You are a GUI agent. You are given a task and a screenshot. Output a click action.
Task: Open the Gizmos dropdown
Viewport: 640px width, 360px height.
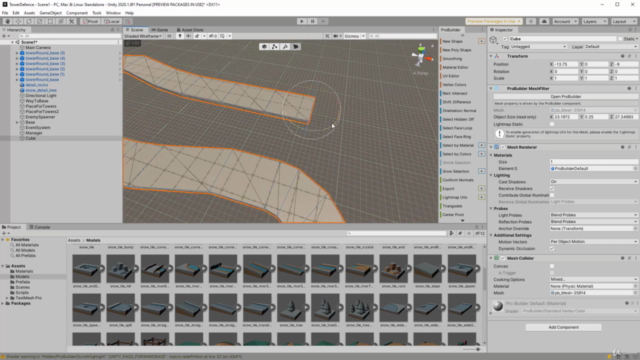tap(354, 36)
